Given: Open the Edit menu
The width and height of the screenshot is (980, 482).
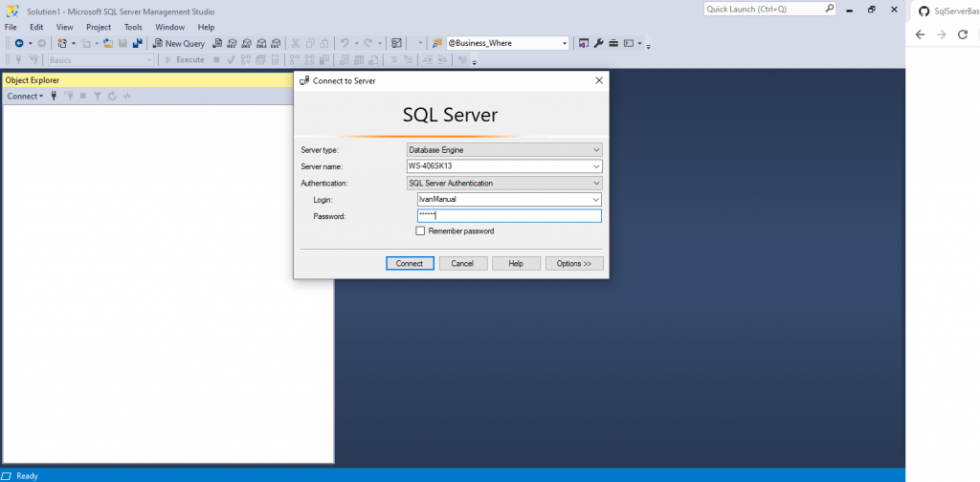Looking at the screenshot, I should pyautogui.click(x=36, y=27).
